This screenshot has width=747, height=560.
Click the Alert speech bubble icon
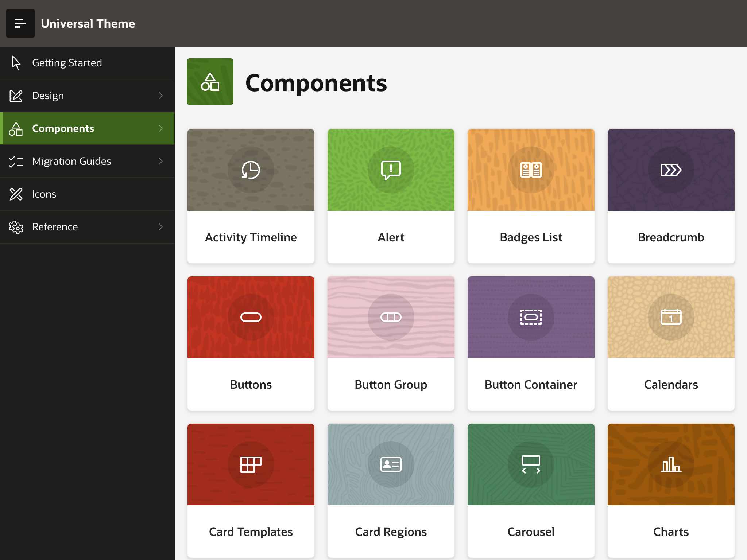point(391,170)
